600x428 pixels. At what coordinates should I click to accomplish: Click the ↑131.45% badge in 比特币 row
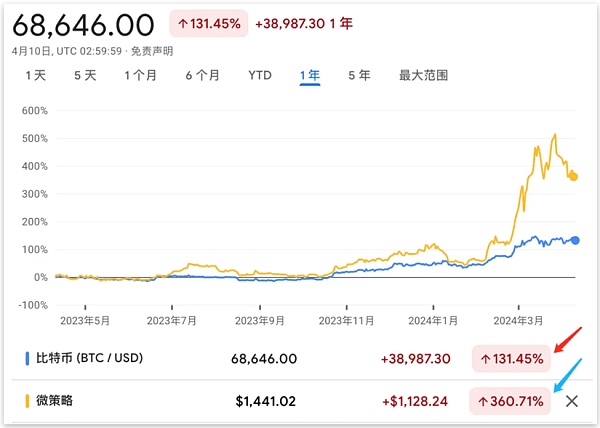pyautogui.click(x=510, y=357)
